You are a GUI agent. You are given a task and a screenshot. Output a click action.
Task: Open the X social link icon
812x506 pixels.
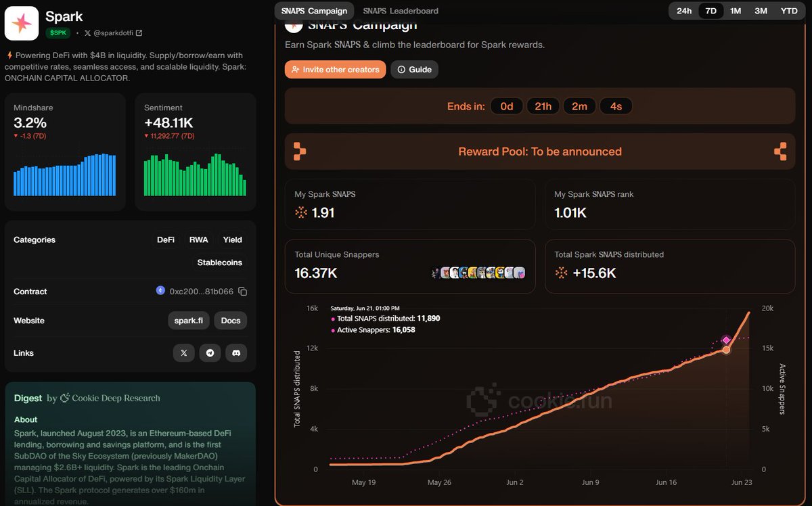point(184,353)
